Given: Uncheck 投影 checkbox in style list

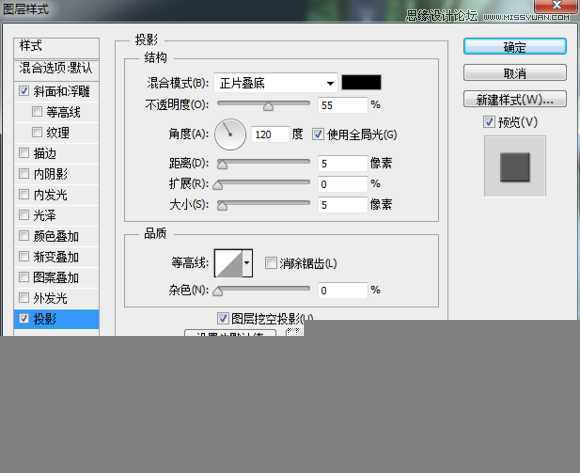Looking at the screenshot, I should [x=24, y=318].
